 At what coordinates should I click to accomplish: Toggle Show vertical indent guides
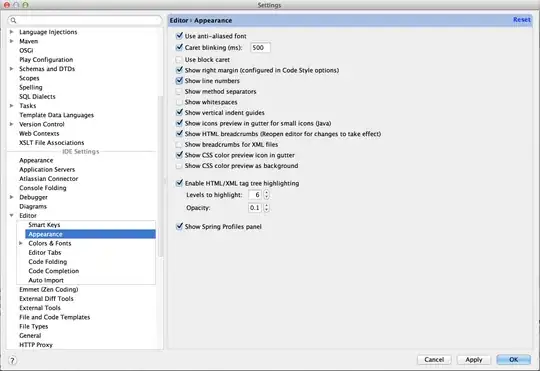(179, 112)
